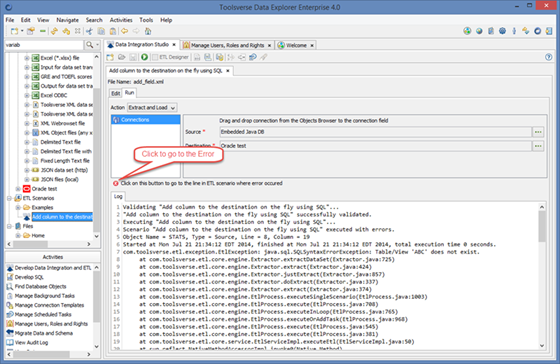
Task: Click the yellow and blue arrows icon in the top-right toolbar
Action: coord(526,31)
